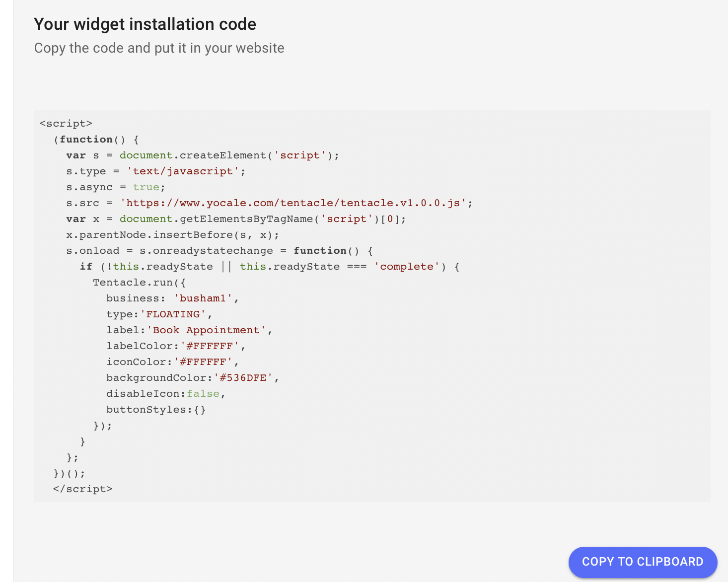Click the Tentacle.run call line
728x582 pixels.
[139, 283]
